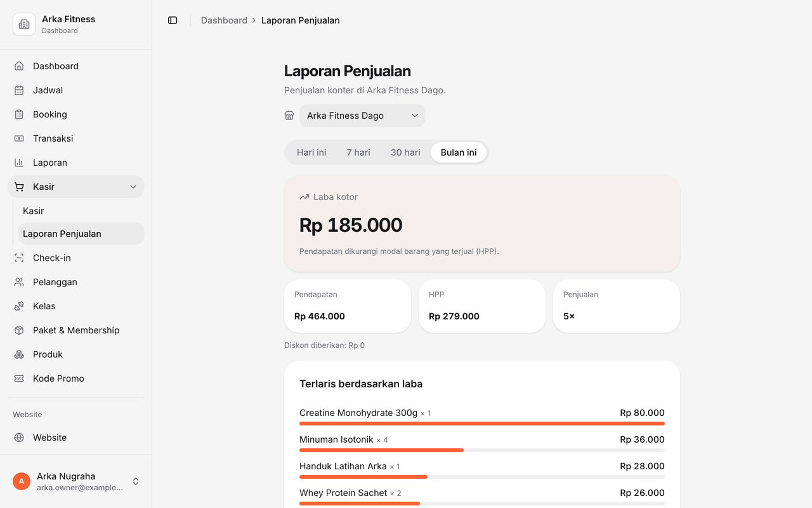812x508 pixels.
Task: Open the Pelanggan page
Action: [x=76, y=282]
